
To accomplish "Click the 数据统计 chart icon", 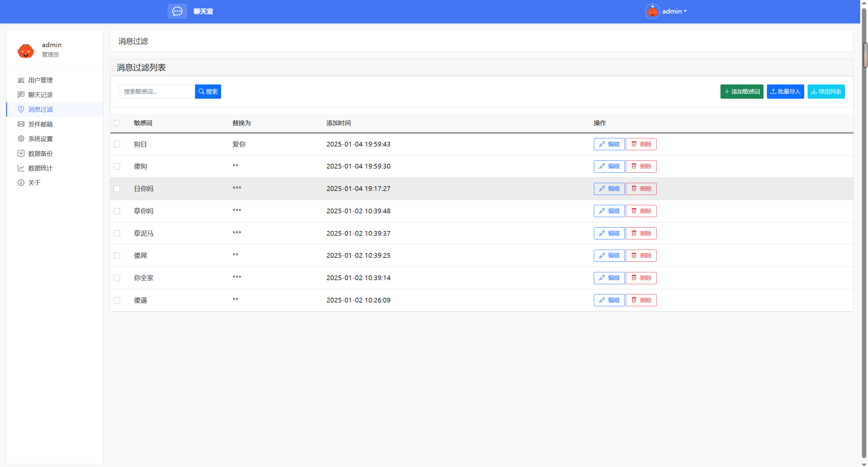I will coord(21,168).
